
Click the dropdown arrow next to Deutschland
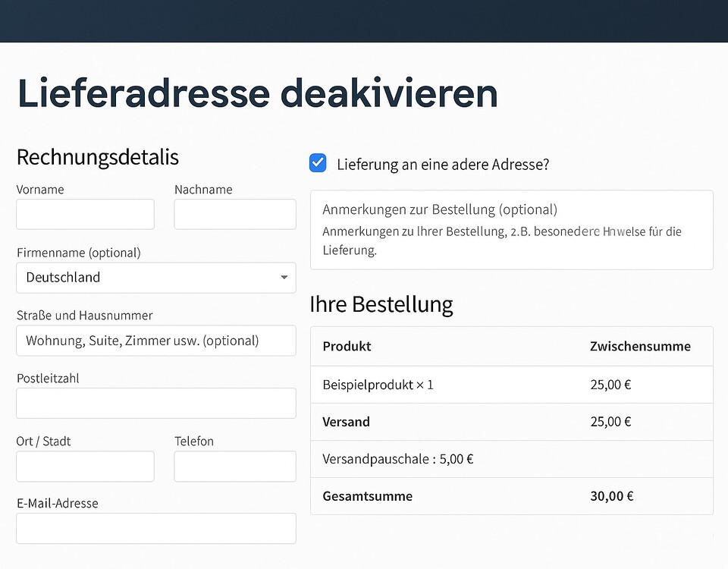tap(284, 278)
